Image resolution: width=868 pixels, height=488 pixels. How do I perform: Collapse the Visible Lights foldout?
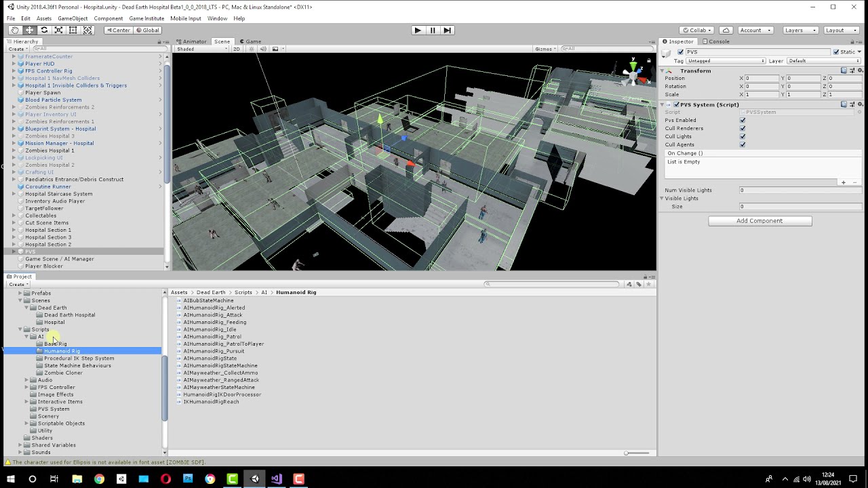pyautogui.click(x=663, y=198)
